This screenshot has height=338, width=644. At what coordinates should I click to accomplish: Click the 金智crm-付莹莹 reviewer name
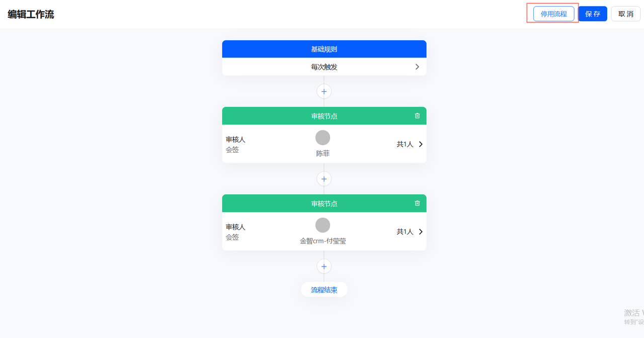click(x=323, y=241)
